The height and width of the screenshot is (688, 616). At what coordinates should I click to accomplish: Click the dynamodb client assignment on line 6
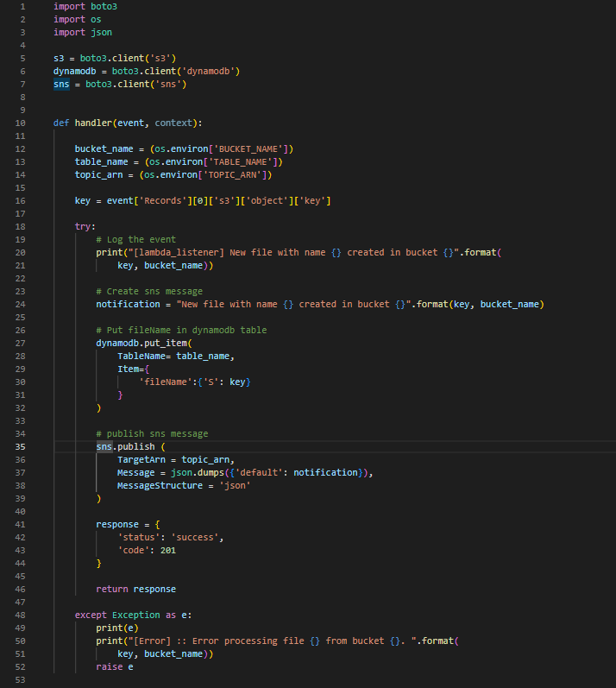point(147,71)
